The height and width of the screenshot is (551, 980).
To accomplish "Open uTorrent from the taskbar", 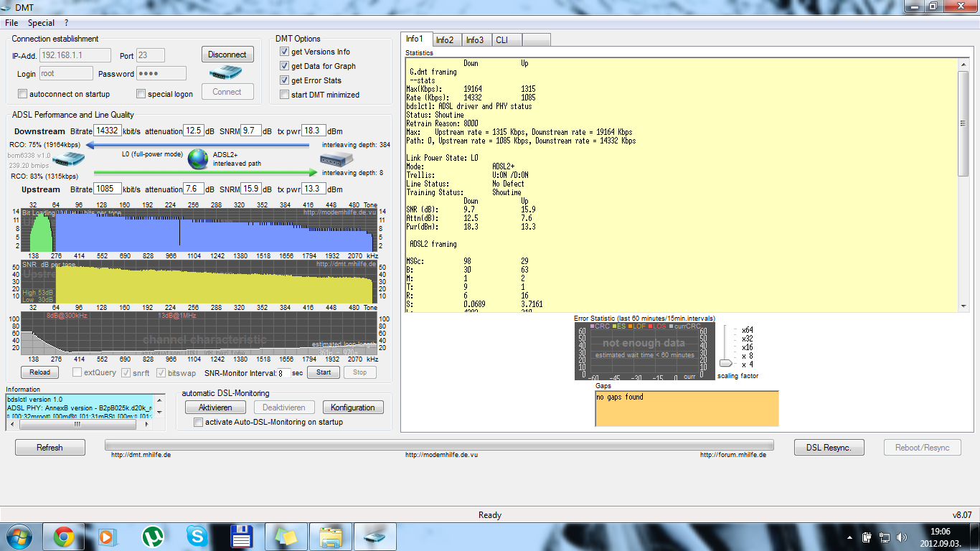I will [x=151, y=537].
